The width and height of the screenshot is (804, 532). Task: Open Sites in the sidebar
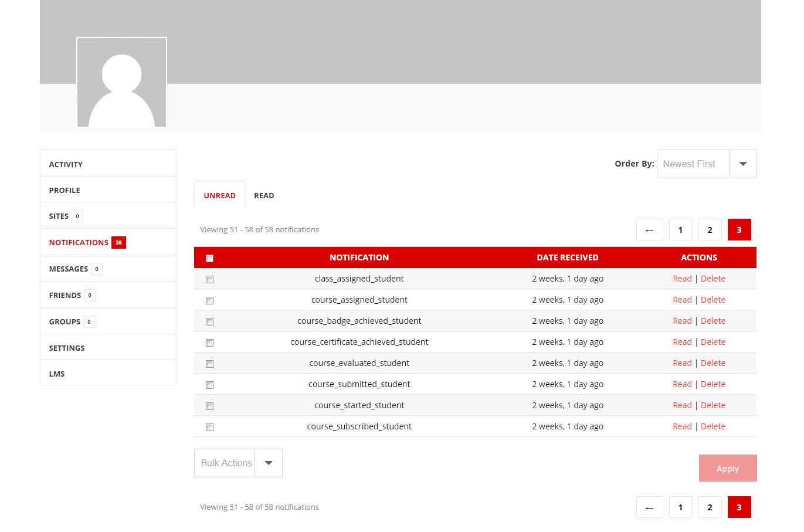point(108,216)
